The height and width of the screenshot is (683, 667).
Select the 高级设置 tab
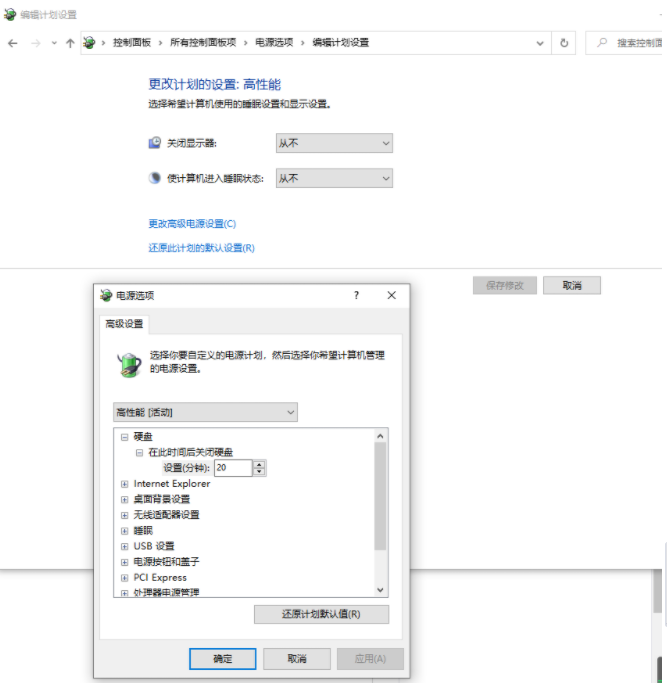pyautogui.click(x=124, y=324)
